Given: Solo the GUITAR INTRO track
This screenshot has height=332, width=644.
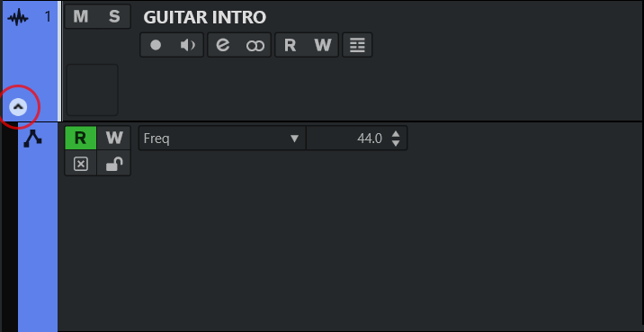Looking at the screenshot, I should 114,16.
